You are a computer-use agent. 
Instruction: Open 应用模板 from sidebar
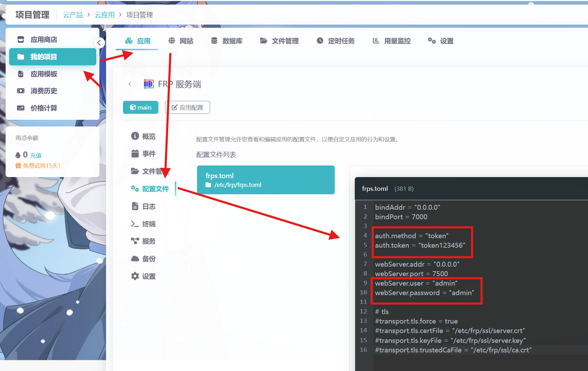[44, 74]
